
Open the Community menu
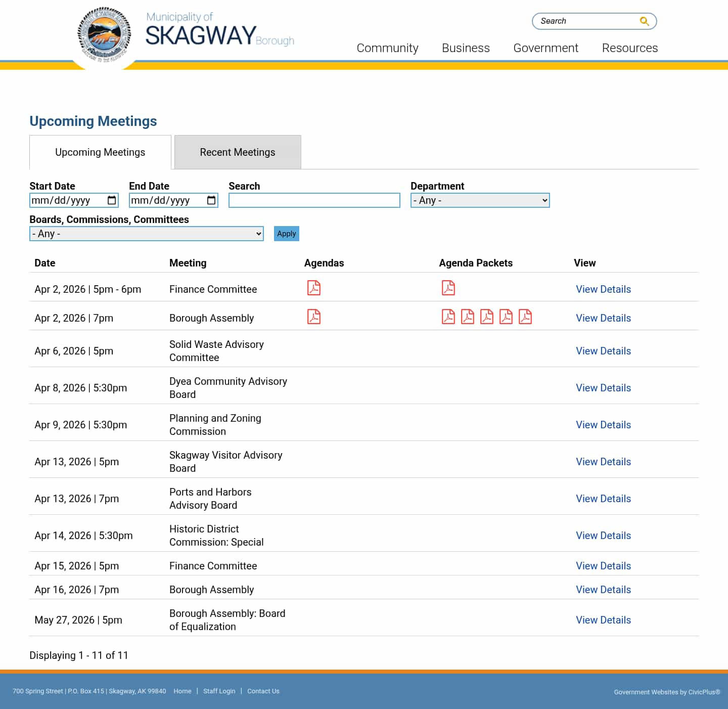point(387,48)
